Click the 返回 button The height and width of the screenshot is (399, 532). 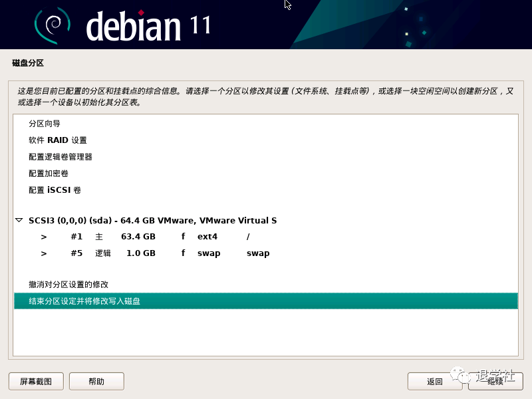pos(435,381)
